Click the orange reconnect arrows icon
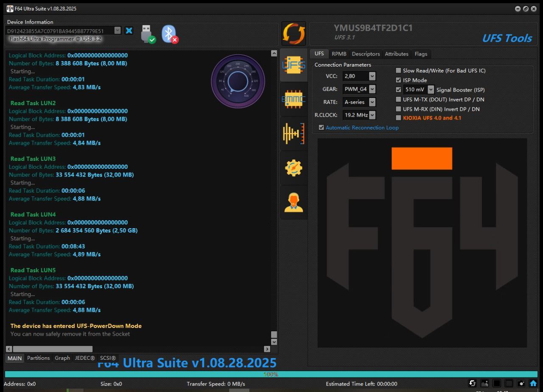The height and width of the screenshot is (392, 543). pos(294,34)
